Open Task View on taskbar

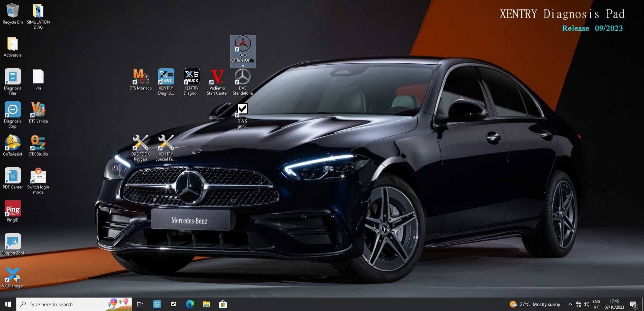click(x=140, y=304)
